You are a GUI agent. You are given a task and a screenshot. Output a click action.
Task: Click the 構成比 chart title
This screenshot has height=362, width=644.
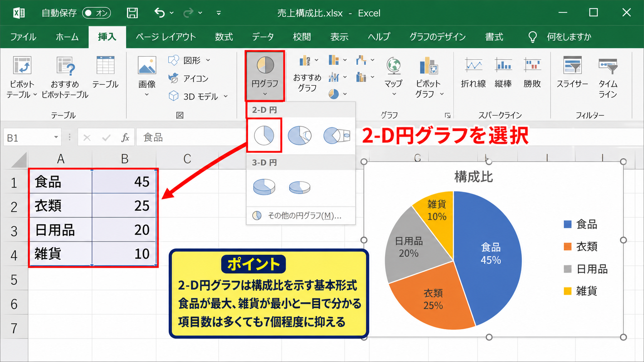pos(473,177)
